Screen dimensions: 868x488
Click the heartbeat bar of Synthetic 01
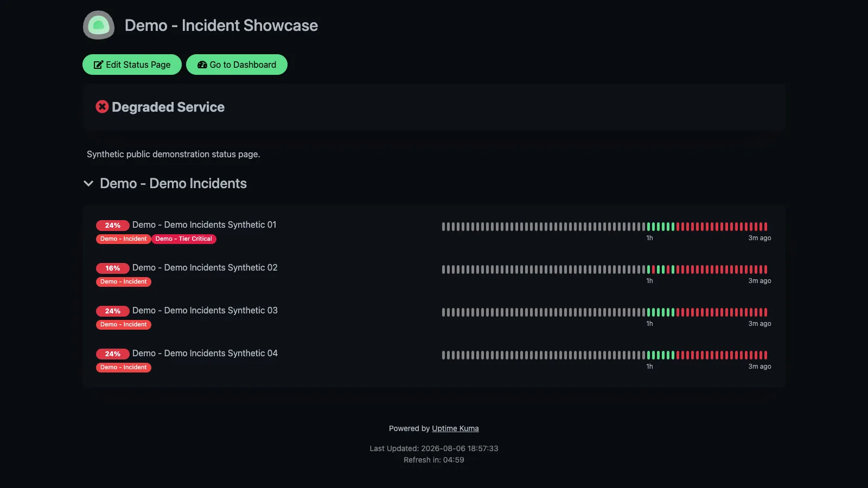[x=605, y=227]
